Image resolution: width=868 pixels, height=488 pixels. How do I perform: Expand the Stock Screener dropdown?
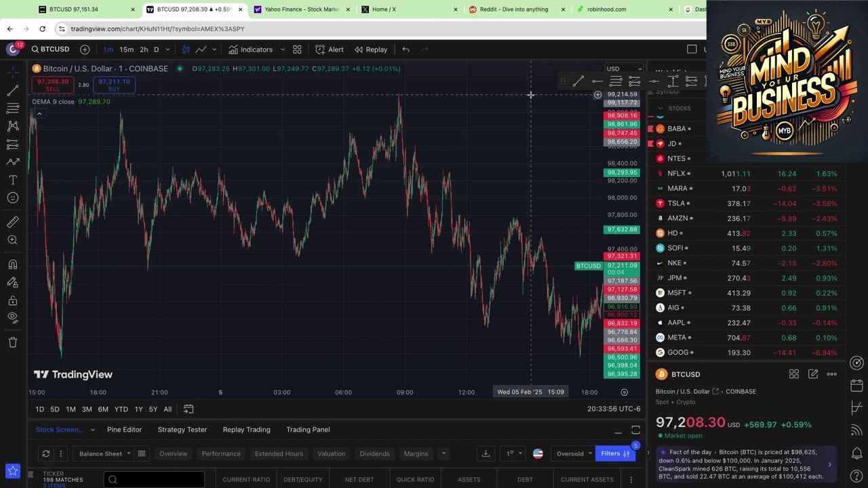[92, 430]
